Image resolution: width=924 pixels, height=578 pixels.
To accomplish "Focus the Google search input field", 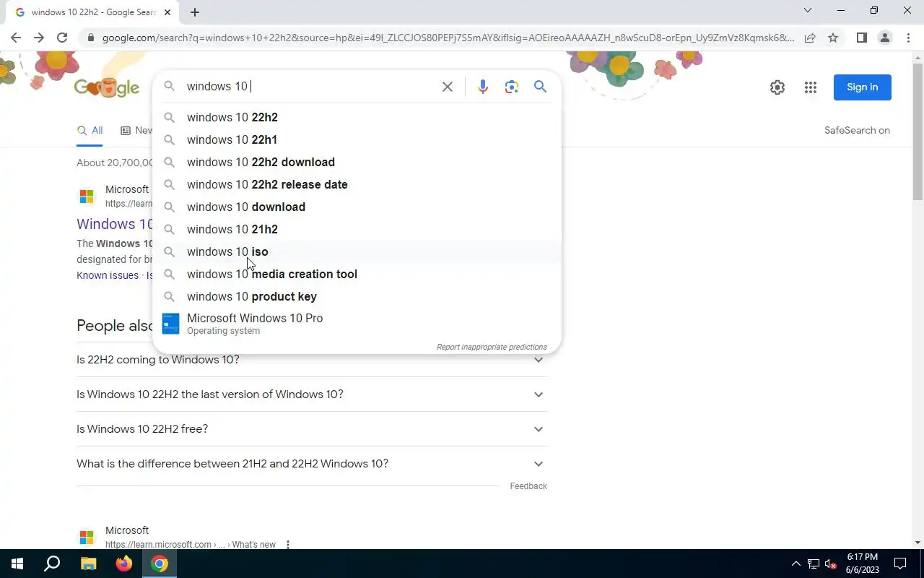I will tap(309, 87).
